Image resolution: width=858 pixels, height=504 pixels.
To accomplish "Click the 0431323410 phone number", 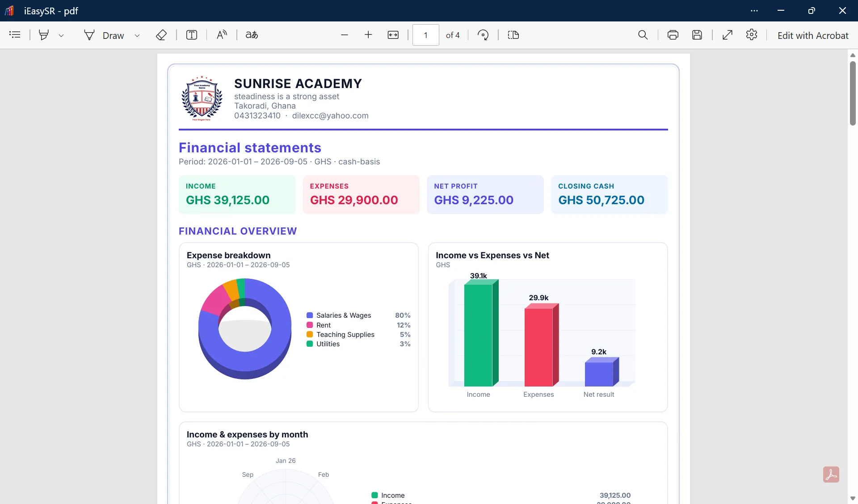I will pos(257,116).
